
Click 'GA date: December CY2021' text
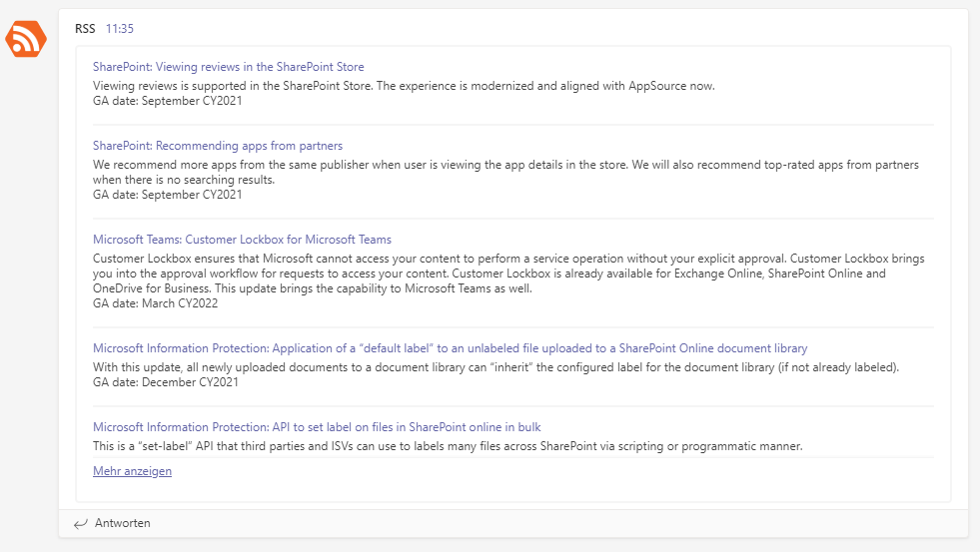click(x=166, y=382)
